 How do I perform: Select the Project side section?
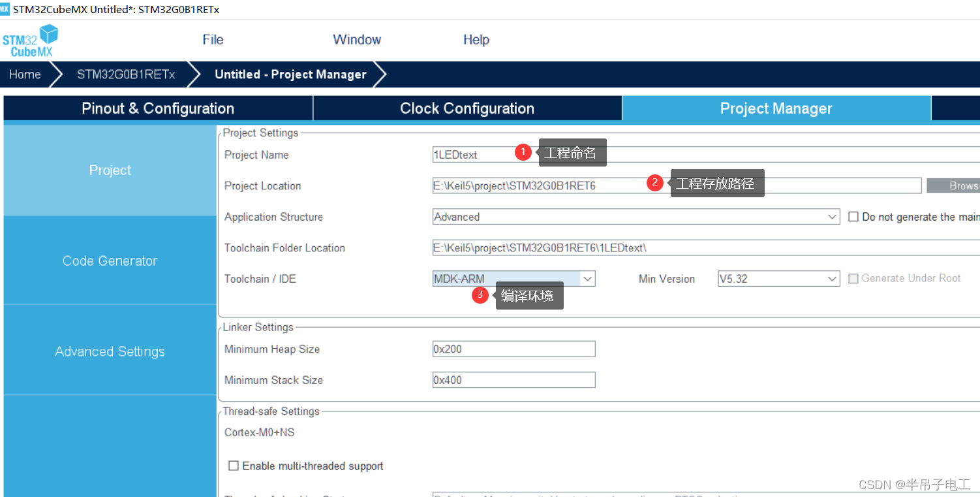(x=110, y=170)
